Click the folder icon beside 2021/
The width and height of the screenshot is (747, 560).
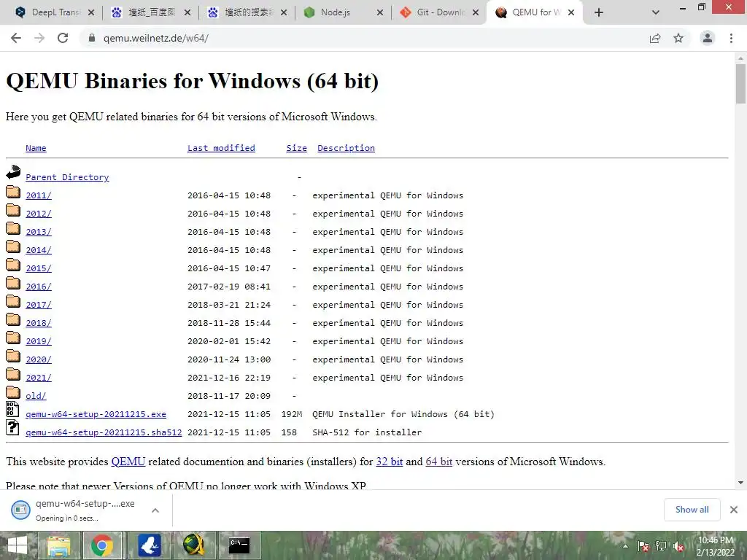(x=13, y=374)
